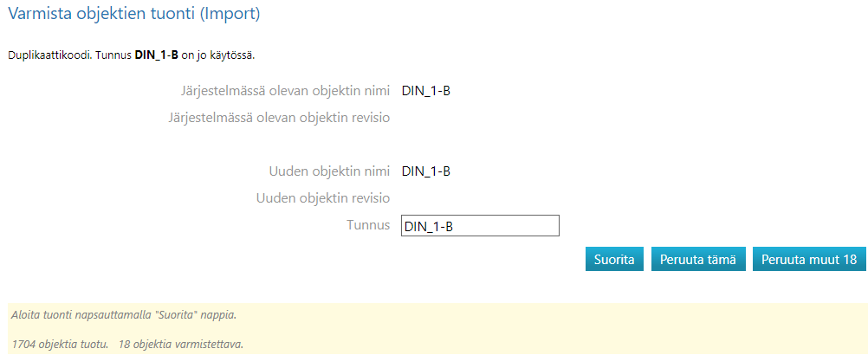This screenshot has width=868, height=355.
Task: Click the new object's name value DIN_1-B
Action: pyautogui.click(x=426, y=171)
